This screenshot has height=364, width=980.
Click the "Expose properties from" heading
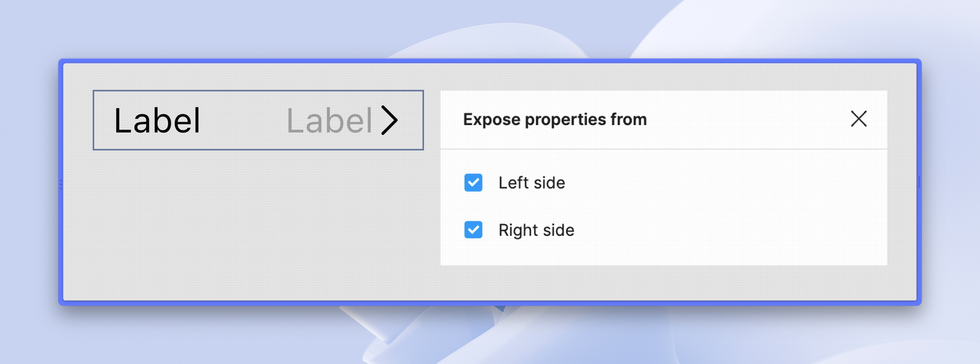click(555, 120)
